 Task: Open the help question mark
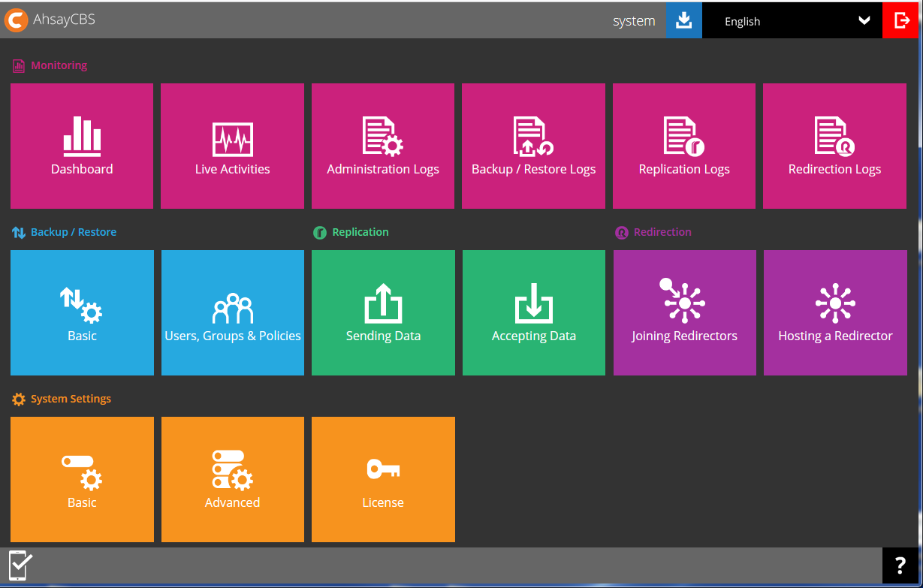(x=900, y=565)
